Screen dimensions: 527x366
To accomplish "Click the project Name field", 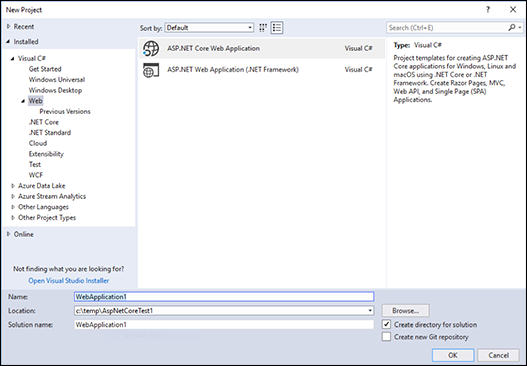I will click(224, 296).
